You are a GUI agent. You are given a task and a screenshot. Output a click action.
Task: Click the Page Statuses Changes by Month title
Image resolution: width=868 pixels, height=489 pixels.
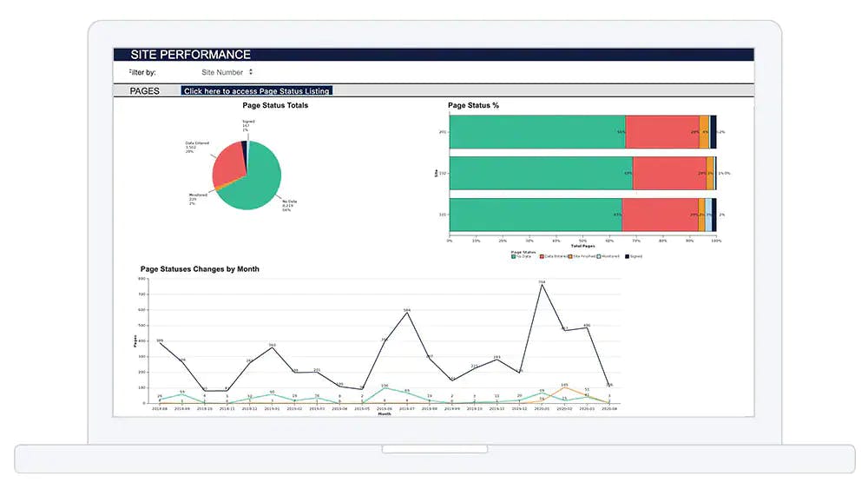(x=200, y=269)
